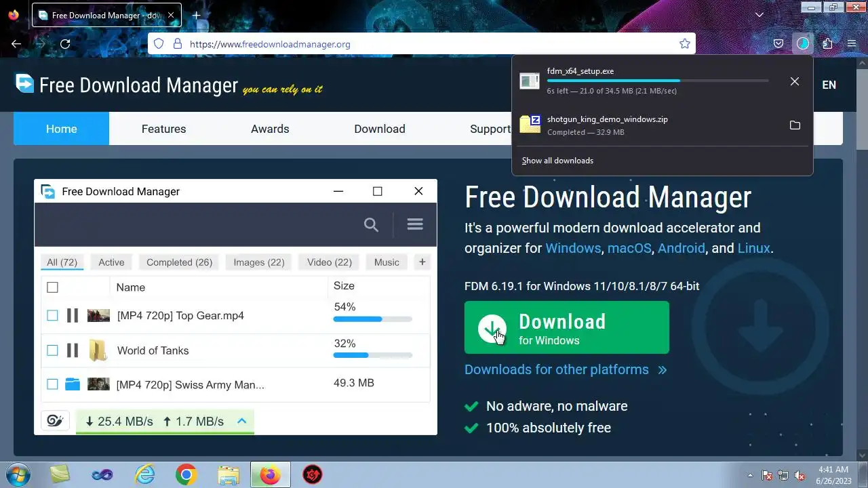Pause the World of Tanks download

(x=73, y=350)
